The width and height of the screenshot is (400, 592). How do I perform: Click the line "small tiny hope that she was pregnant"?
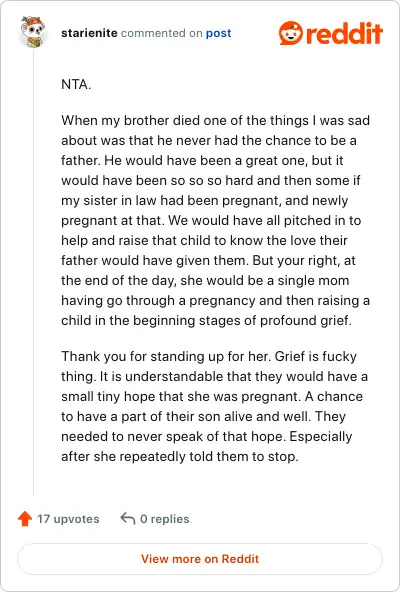pos(212,396)
